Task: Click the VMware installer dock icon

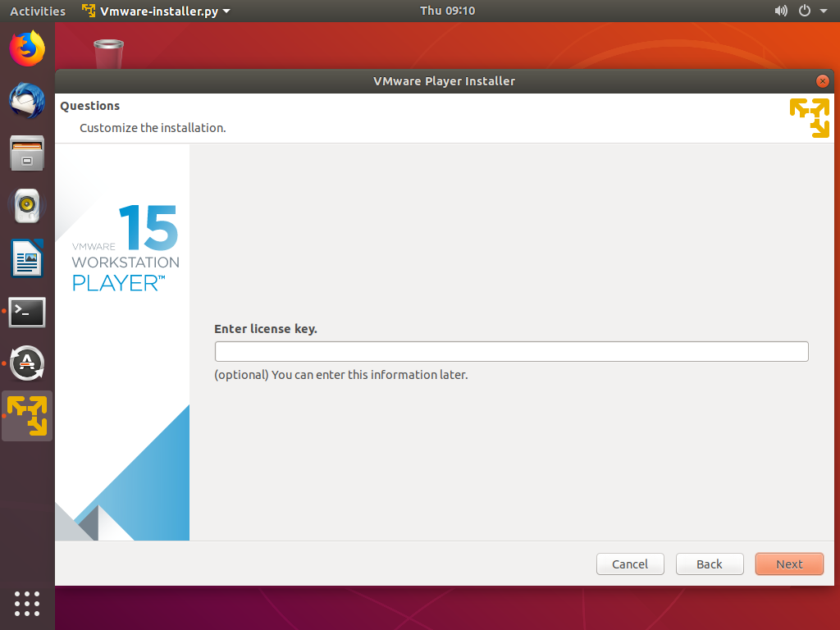Action: pos(27,416)
